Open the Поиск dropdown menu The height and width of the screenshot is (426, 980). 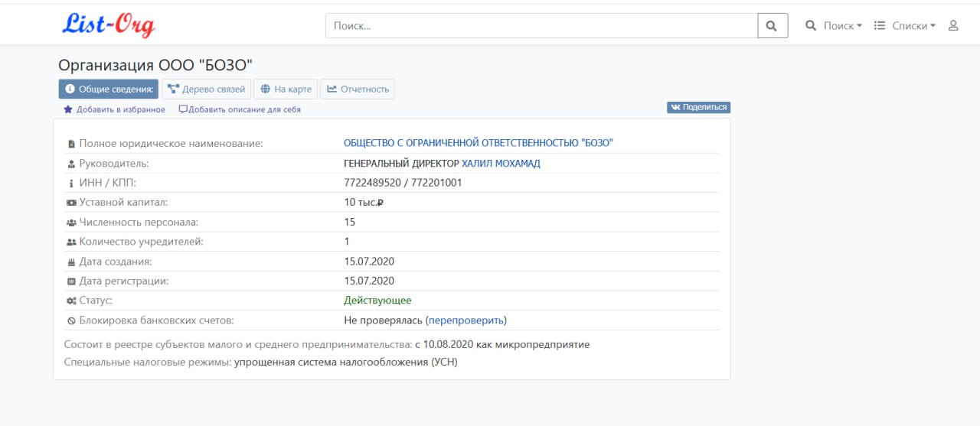pos(833,25)
